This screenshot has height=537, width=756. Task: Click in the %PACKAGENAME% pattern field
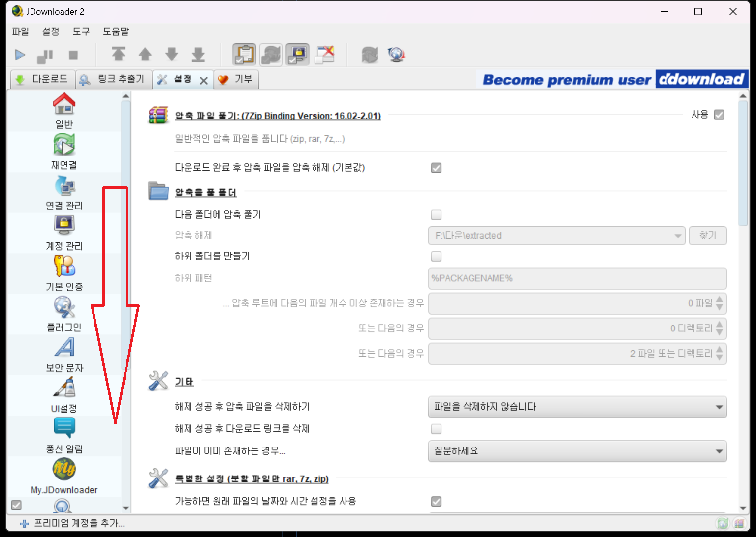point(577,278)
